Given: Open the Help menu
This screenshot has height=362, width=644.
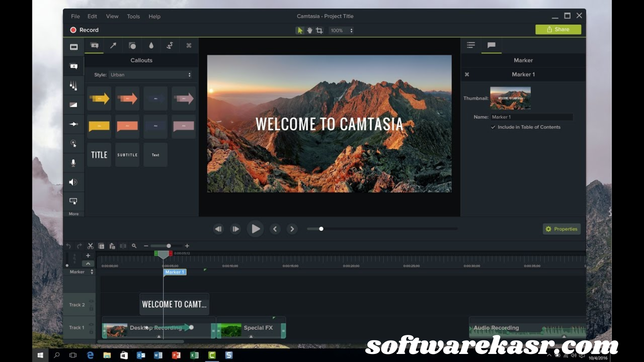Looking at the screenshot, I should tap(154, 16).
